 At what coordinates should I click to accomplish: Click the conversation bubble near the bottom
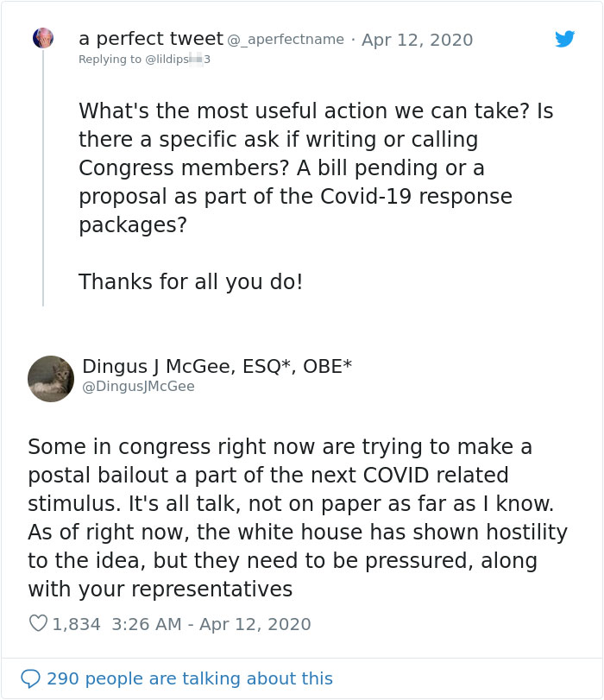click(32, 678)
